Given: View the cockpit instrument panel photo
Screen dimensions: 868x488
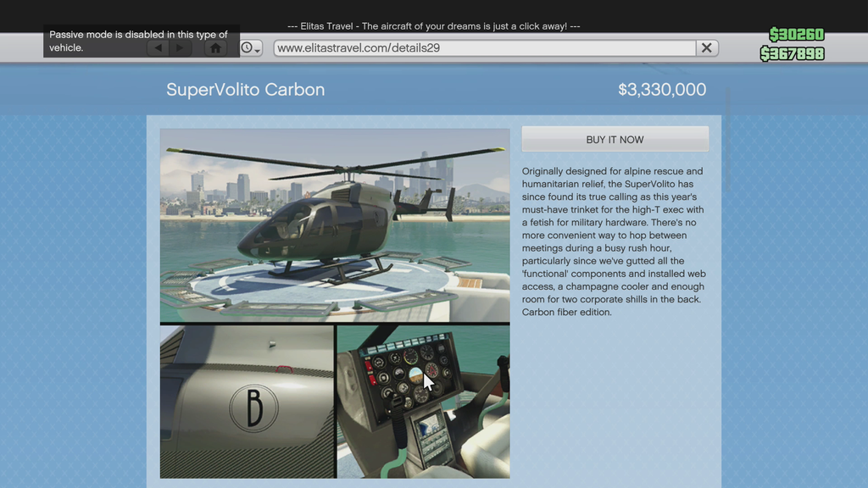Looking at the screenshot, I should (x=424, y=402).
